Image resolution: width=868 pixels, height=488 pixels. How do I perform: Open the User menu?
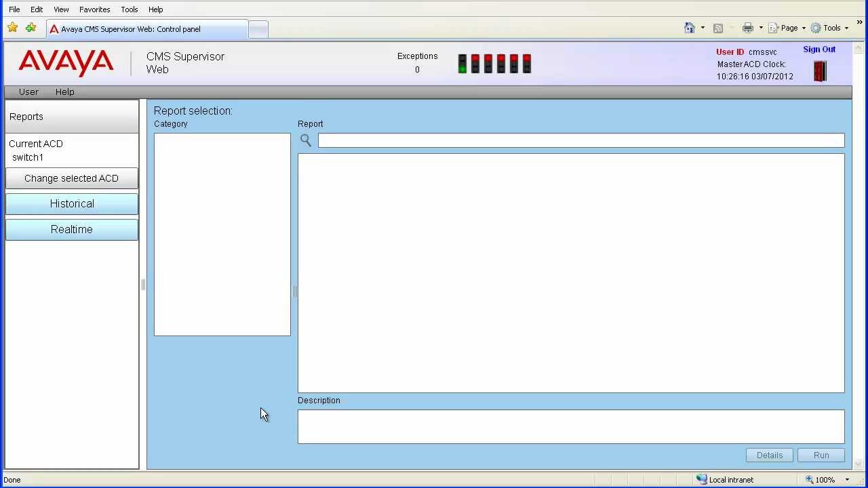tap(28, 91)
